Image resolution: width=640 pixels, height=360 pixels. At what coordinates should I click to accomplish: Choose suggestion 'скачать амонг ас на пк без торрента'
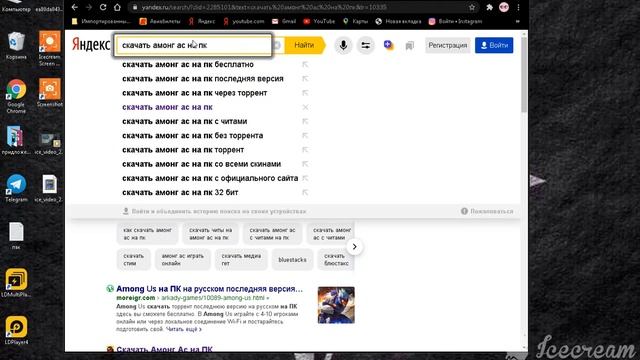pyautogui.click(x=193, y=136)
